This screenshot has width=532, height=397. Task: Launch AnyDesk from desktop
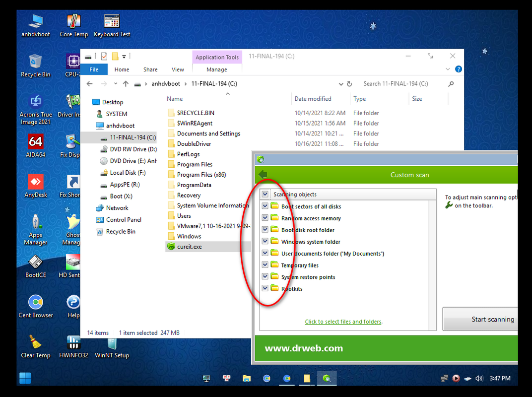36,186
